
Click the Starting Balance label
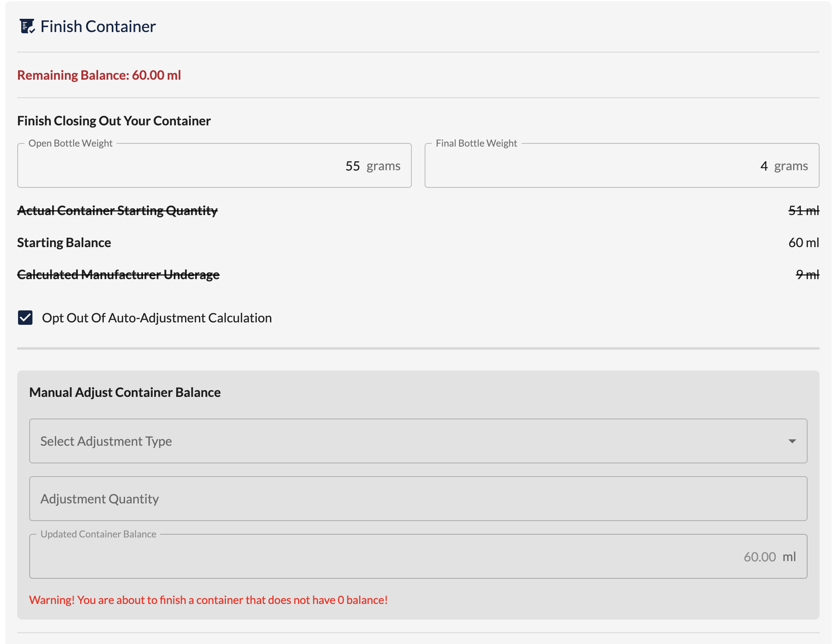click(x=64, y=242)
